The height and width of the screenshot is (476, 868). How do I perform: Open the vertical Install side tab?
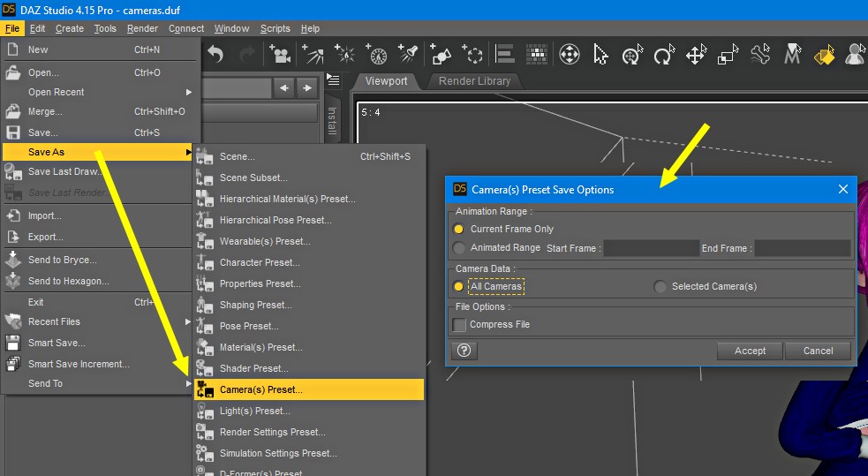tap(332, 122)
